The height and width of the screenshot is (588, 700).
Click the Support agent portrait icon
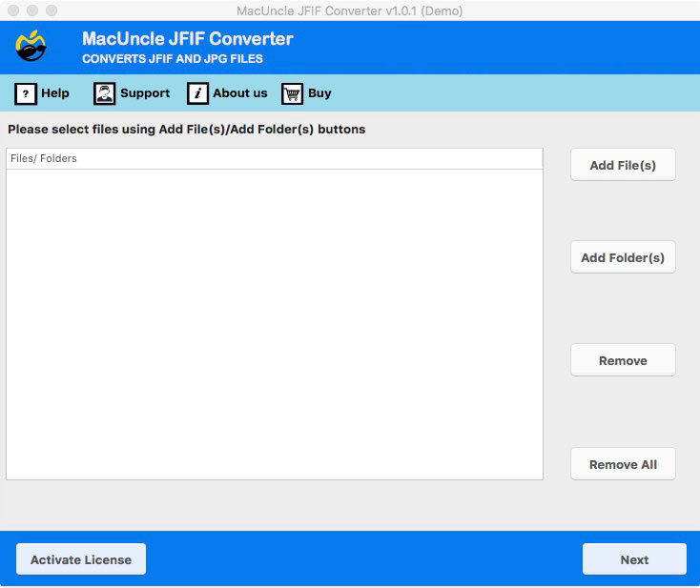104,93
